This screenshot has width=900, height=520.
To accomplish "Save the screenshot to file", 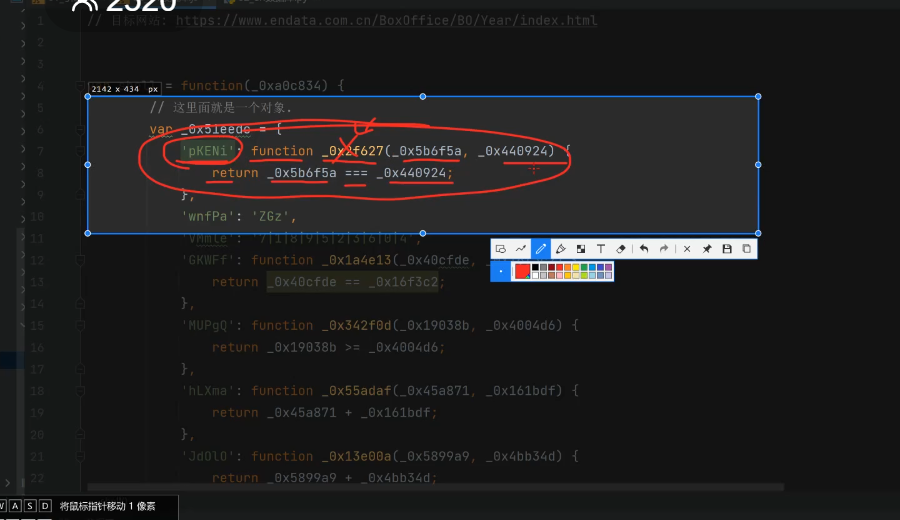I will [x=727, y=249].
